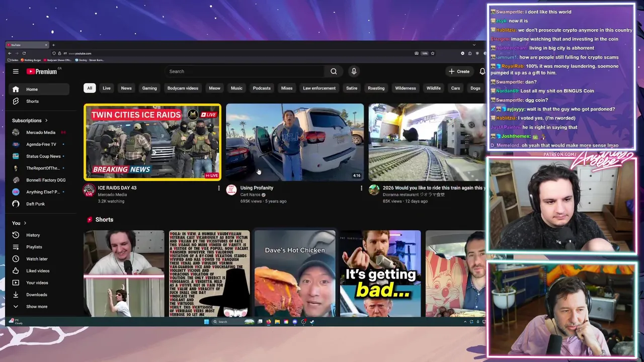This screenshot has height=362, width=644.
Task: Open It's getting bad short
Action: coord(380,274)
